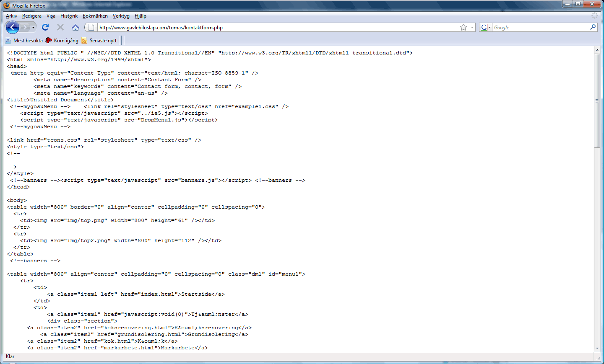Open the Senaste nytt feed bookmark

[99, 41]
